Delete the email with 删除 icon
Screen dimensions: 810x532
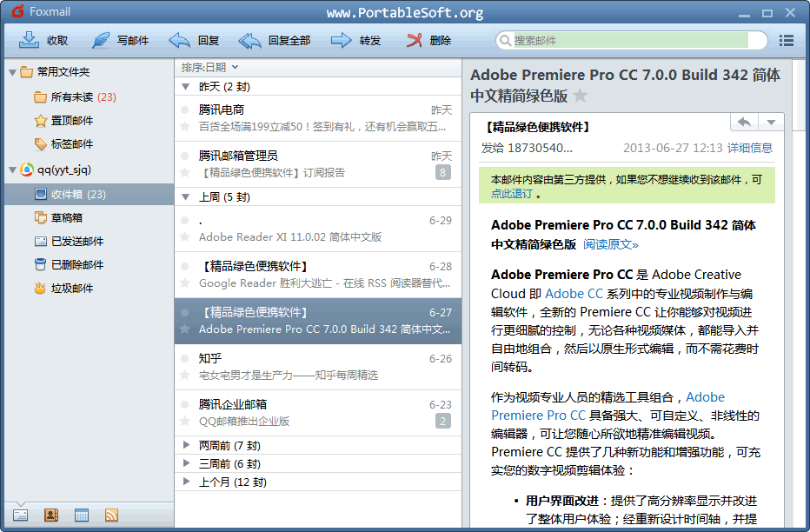pos(415,40)
